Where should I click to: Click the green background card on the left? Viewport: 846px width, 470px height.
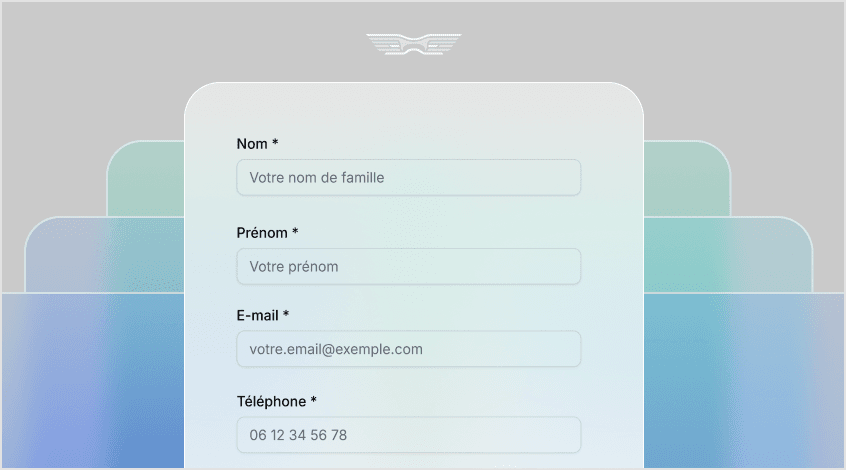(x=146, y=180)
